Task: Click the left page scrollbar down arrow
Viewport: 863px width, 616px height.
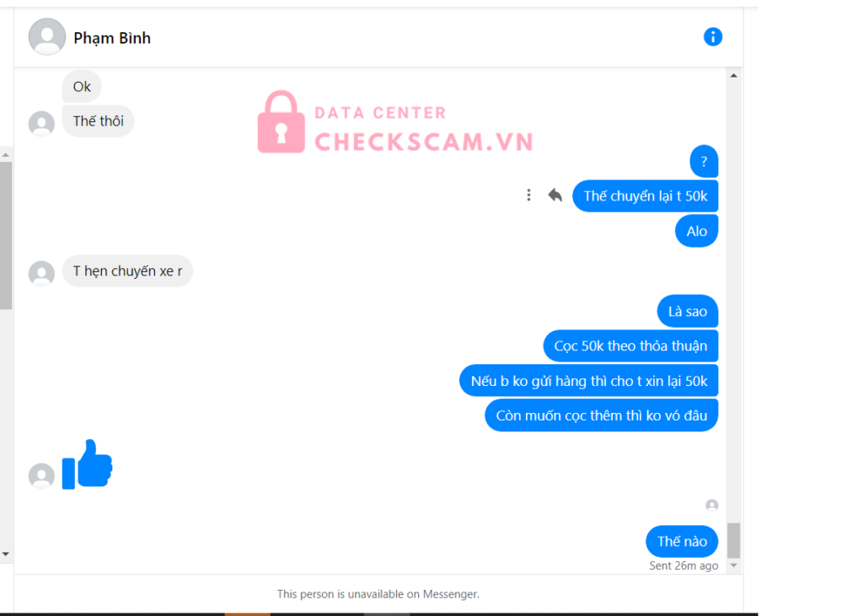Action: 6,554
